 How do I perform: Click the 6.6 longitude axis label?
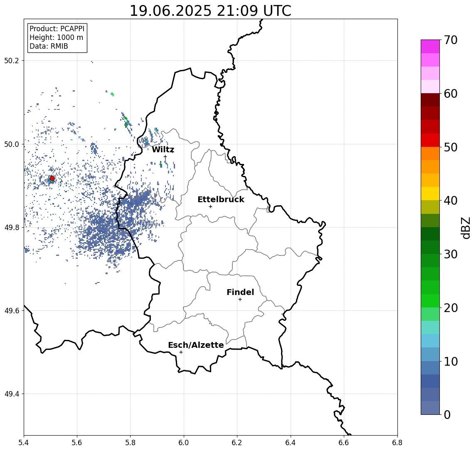[344, 443]
